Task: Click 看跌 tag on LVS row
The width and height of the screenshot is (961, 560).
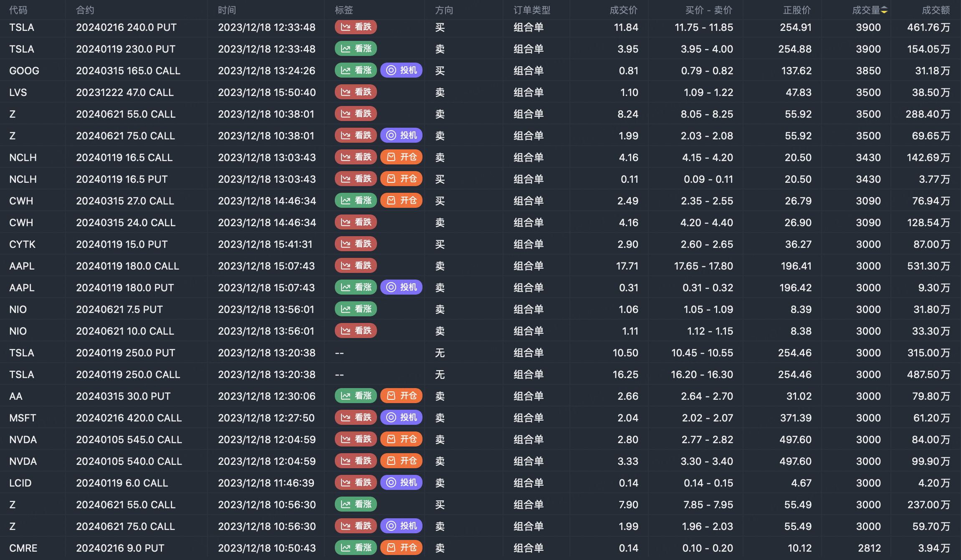Action: pyautogui.click(x=356, y=92)
